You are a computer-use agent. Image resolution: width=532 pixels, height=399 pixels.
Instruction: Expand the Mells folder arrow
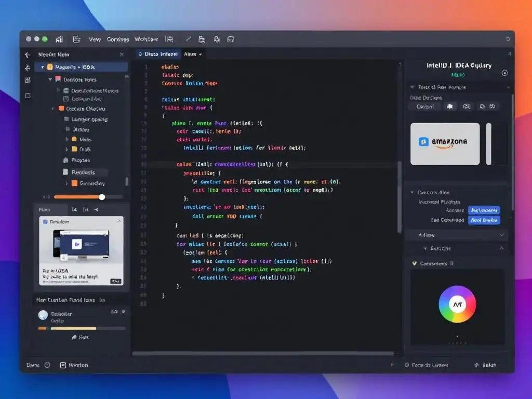(67, 139)
